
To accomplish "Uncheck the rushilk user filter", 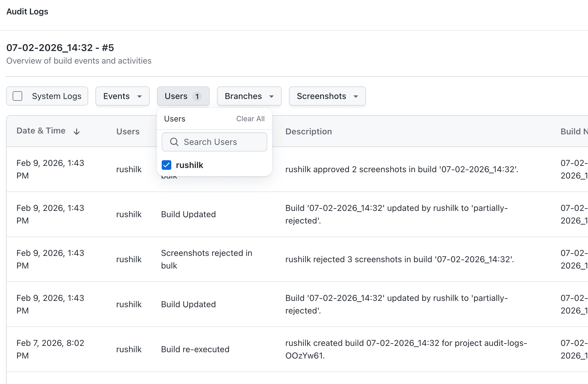I will pos(166,165).
